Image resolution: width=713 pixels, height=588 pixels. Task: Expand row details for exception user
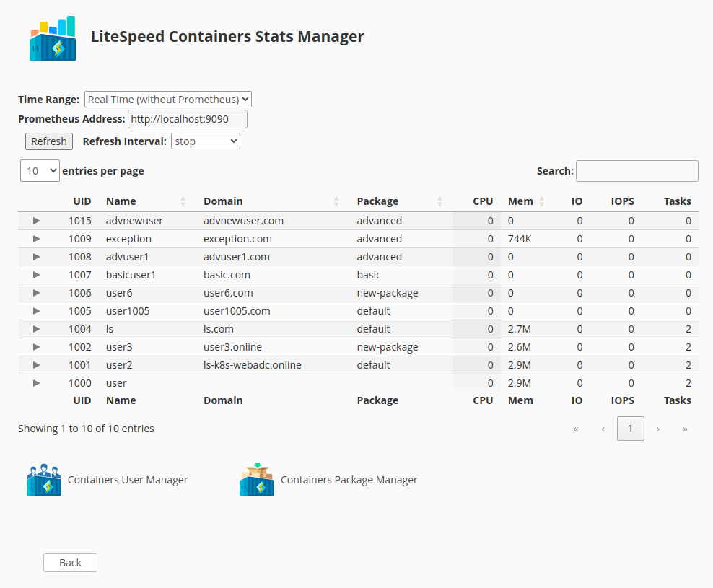(37, 239)
